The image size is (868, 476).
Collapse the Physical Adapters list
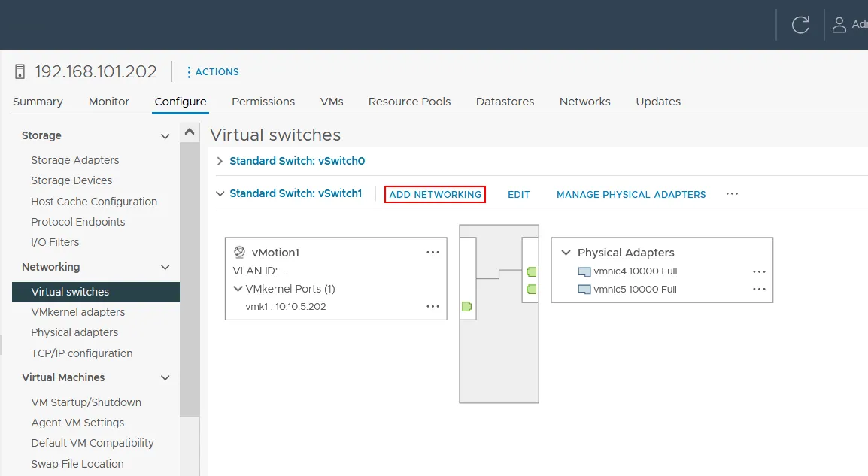point(566,252)
